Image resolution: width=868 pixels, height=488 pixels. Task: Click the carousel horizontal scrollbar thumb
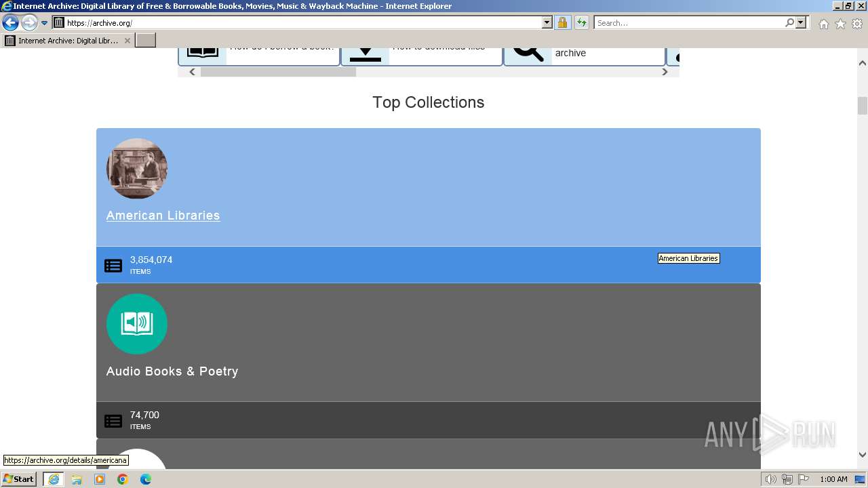pyautogui.click(x=278, y=72)
